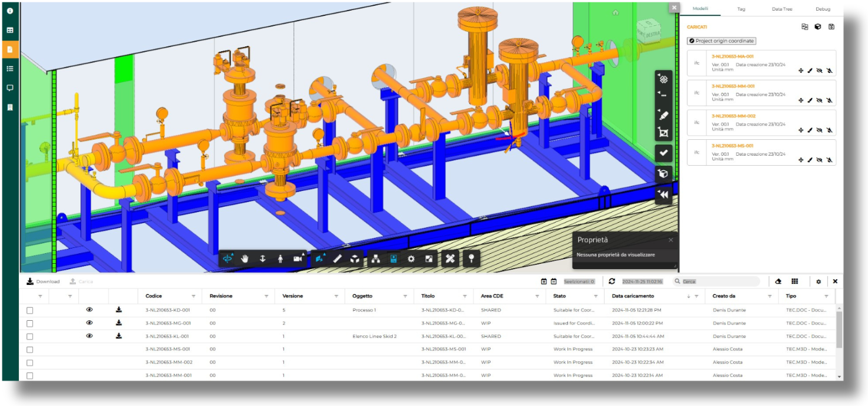Click the download icon for row 3-NL210653-KL-001
This screenshot has height=406, width=868.
point(119,336)
